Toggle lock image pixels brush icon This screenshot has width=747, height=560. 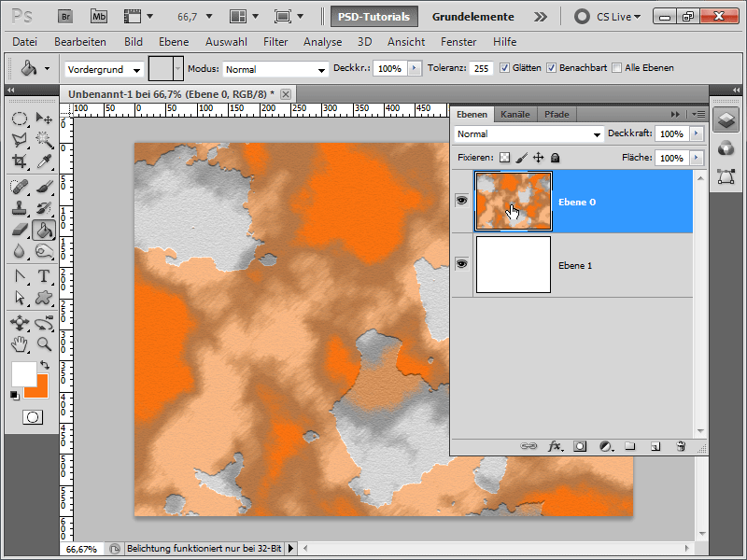(x=522, y=158)
